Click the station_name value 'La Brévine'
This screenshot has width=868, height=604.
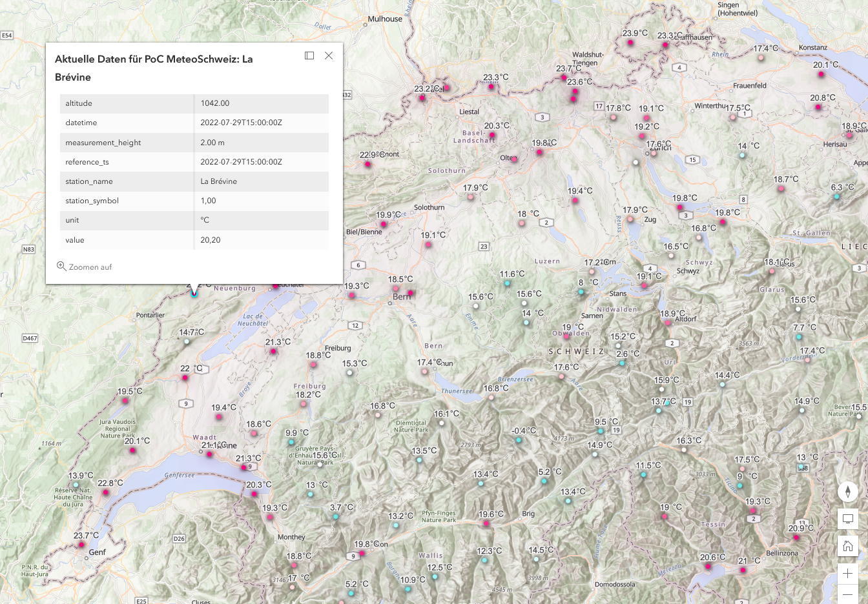click(218, 181)
